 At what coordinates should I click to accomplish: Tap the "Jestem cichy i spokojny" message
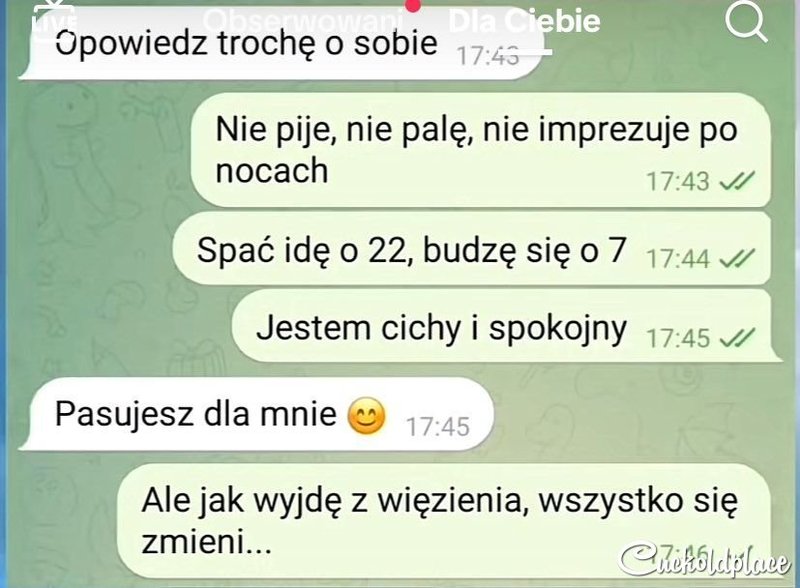click(x=502, y=327)
